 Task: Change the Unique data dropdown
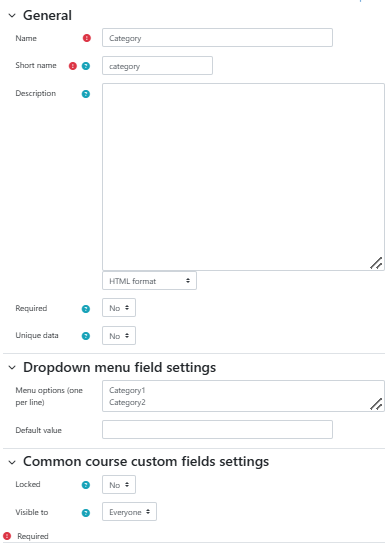pyautogui.click(x=119, y=336)
